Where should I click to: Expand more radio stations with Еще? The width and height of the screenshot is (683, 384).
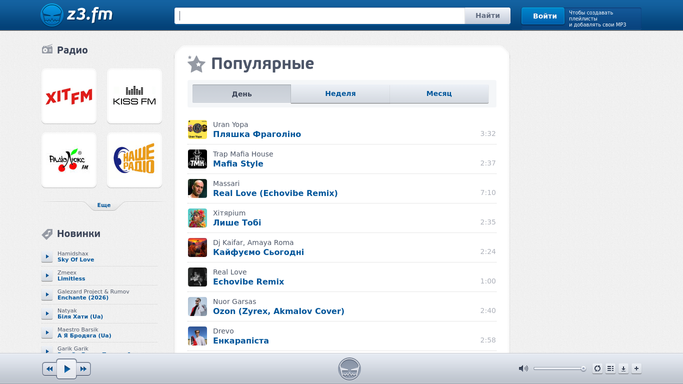(104, 205)
